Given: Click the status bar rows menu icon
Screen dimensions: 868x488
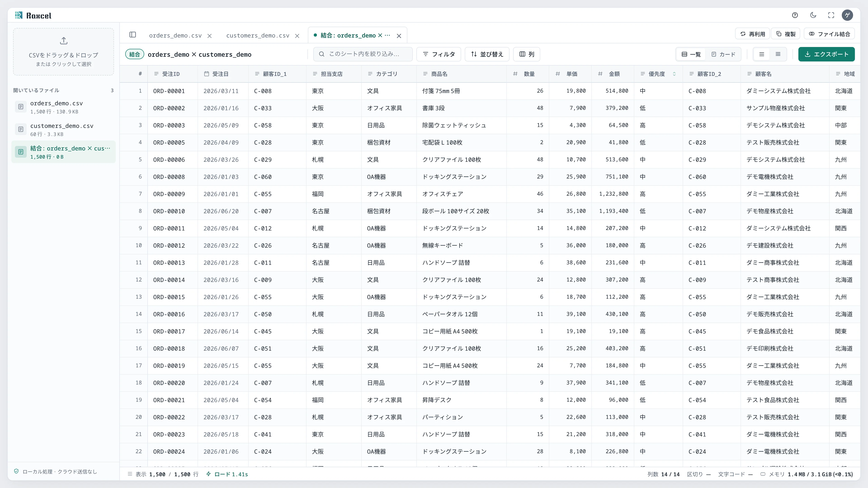Looking at the screenshot, I should [130, 474].
